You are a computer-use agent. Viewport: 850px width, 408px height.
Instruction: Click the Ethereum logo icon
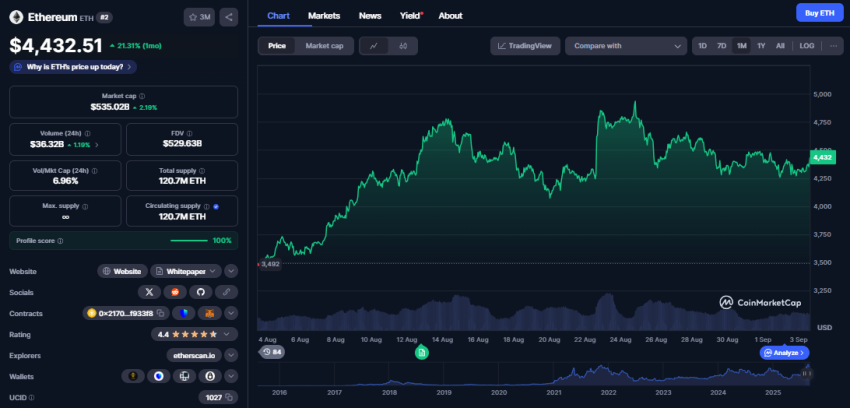pos(16,17)
